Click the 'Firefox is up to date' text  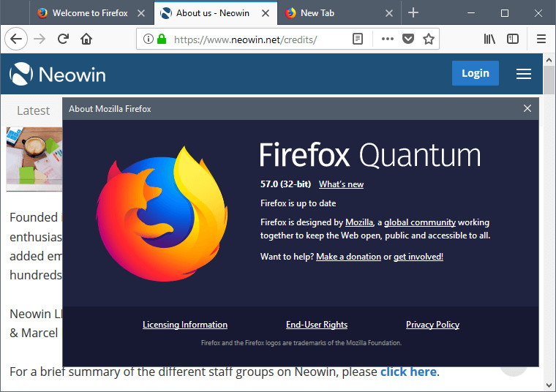pyautogui.click(x=298, y=203)
